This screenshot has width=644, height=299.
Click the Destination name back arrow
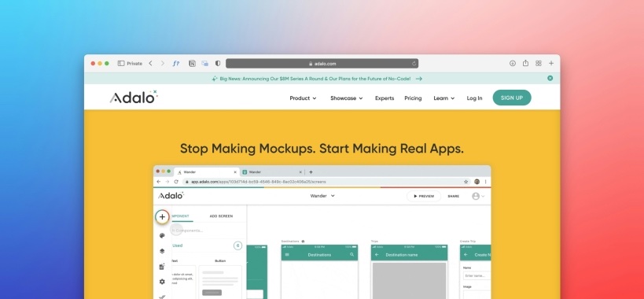click(x=377, y=255)
